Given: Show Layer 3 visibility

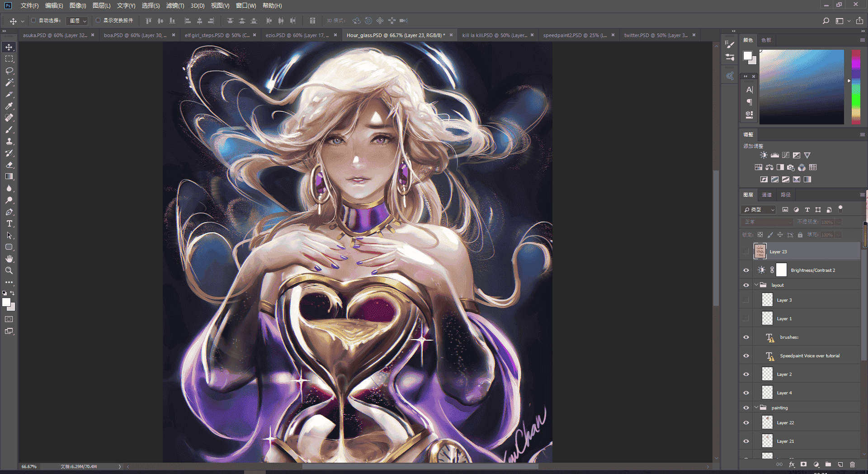Looking at the screenshot, I should click(746, 300).
